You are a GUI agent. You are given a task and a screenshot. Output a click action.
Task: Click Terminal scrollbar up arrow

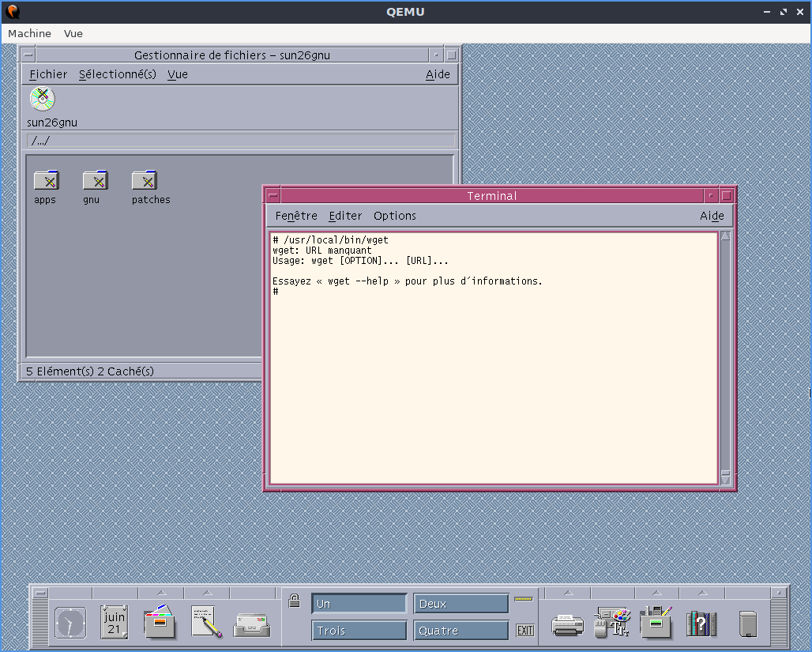tap(725, 236)
